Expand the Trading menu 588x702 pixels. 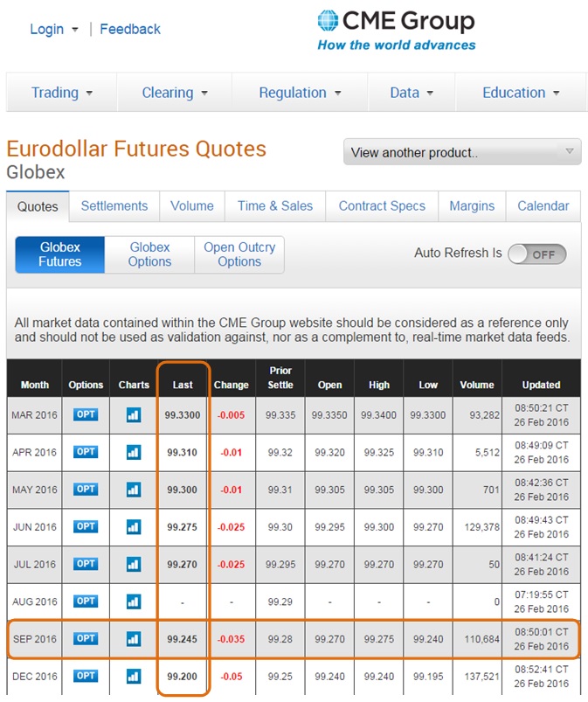tap(62, 93)
